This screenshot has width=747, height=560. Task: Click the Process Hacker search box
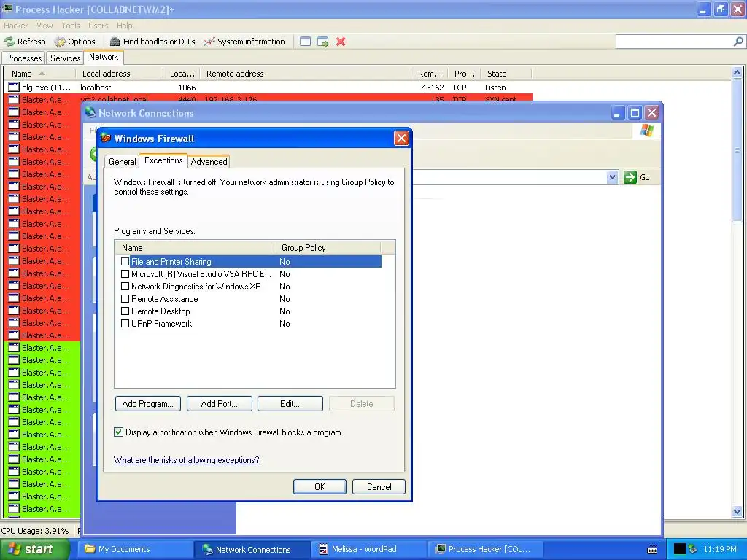pyautogui.click(x=674, y=42)
